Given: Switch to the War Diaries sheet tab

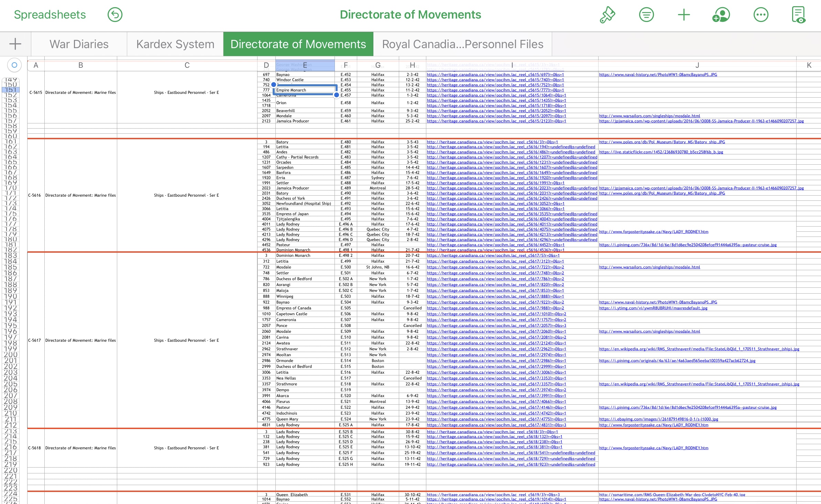Looking at the screenshot, I should coord(79,44).
